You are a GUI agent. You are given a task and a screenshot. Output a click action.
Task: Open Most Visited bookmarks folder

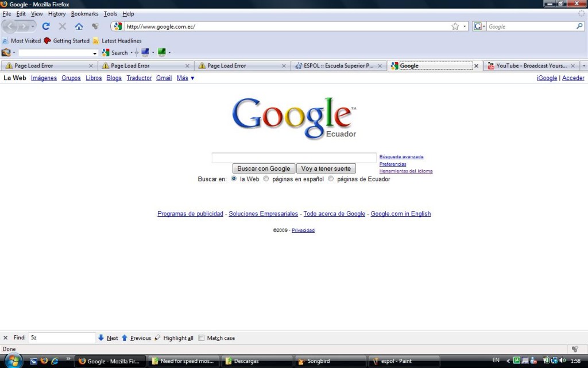[21, 41]
